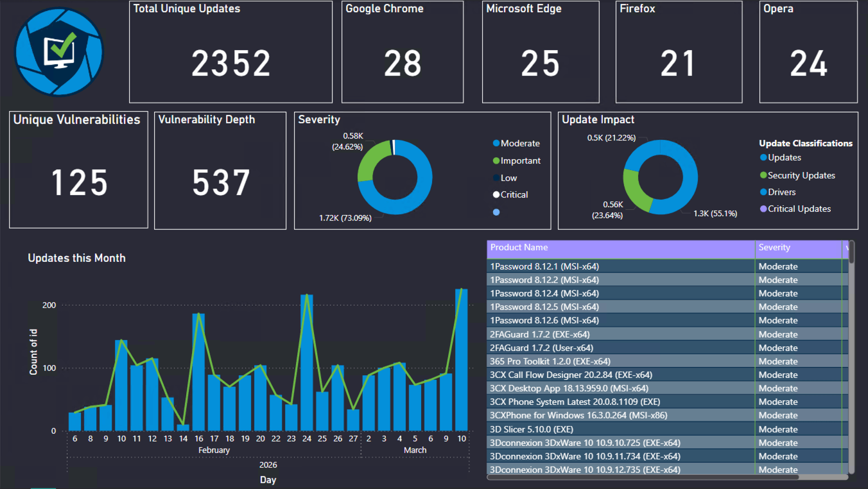This screenshot has height=489, width=868.
Task: Select the Moderate severity legend marker
Action: point(496,144)
